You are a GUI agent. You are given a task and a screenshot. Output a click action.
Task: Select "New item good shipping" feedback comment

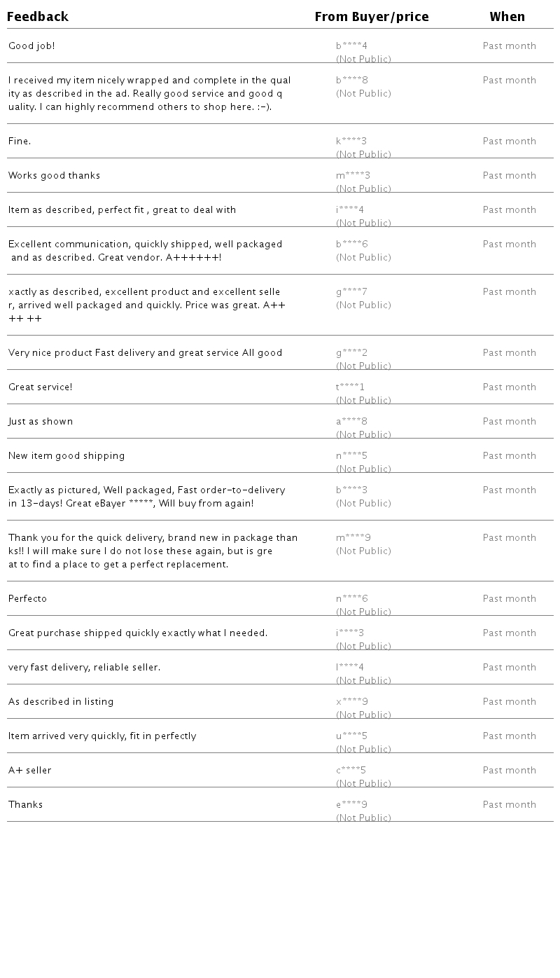[66, 456]
